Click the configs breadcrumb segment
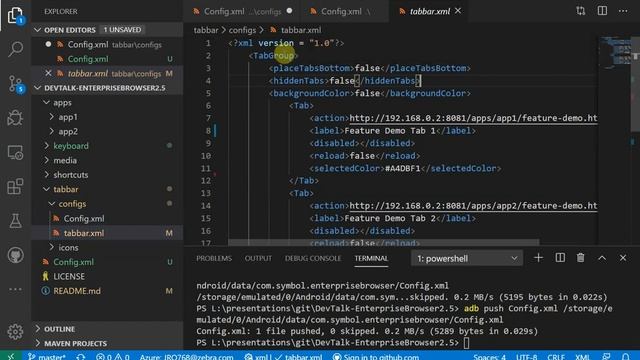Image resolution: width=640 pixels, height=360 pixels. [x=242, y=30]
